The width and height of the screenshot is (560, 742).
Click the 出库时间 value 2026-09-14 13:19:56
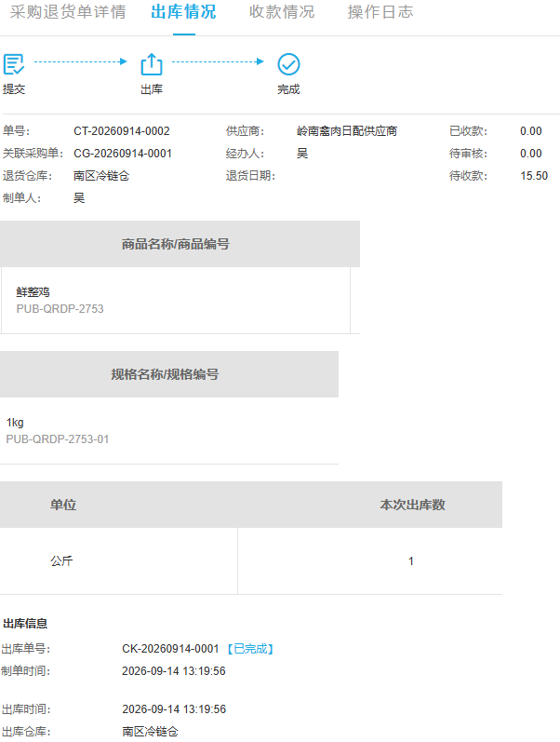tap(174, 708)
